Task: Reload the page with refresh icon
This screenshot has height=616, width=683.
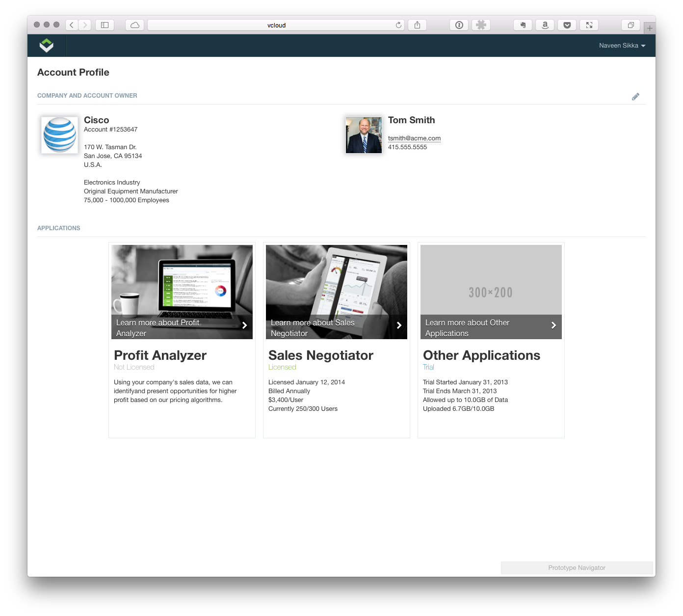Action: (398, 25)
